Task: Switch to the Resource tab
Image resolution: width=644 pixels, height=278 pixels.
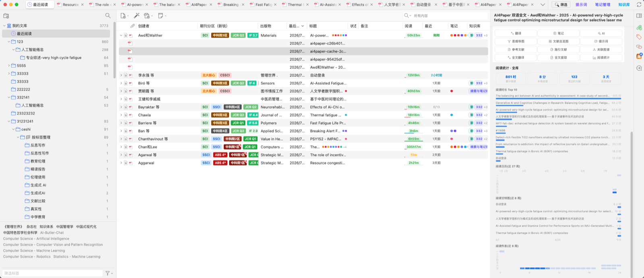Action: 70,5
